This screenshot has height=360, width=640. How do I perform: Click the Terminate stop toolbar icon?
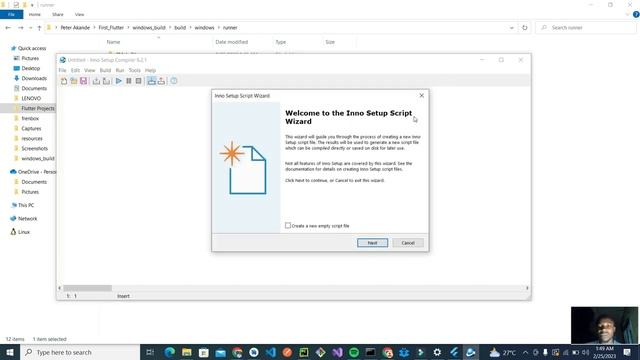pyautogui.click(x=138, y=81)
